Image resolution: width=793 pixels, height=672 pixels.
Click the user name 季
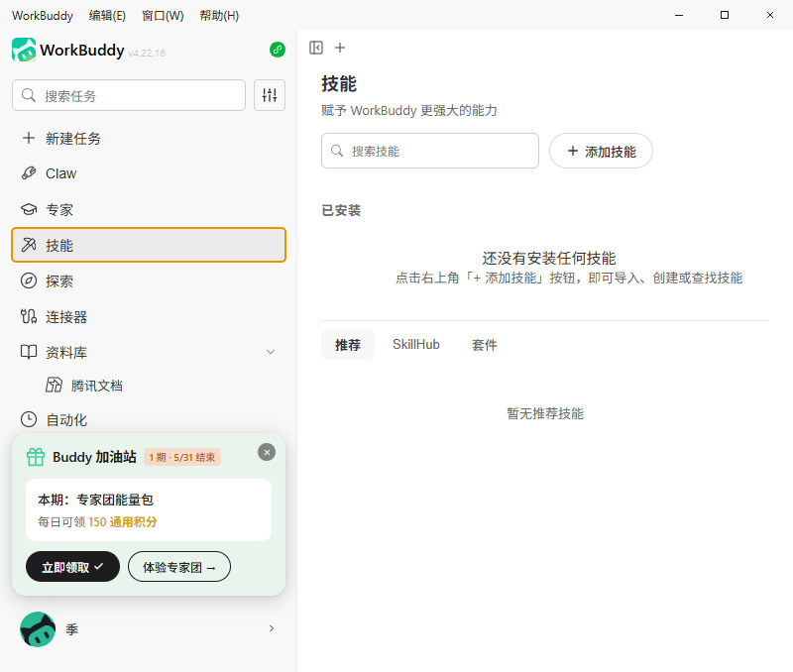point(71,629)
